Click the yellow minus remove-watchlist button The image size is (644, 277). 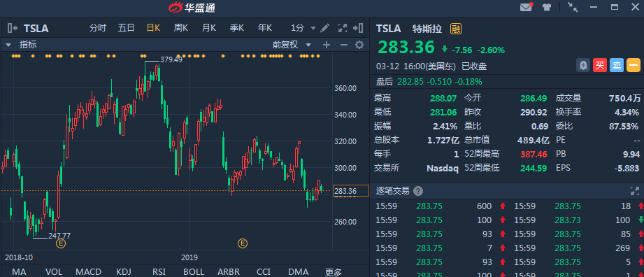(634, 65)
